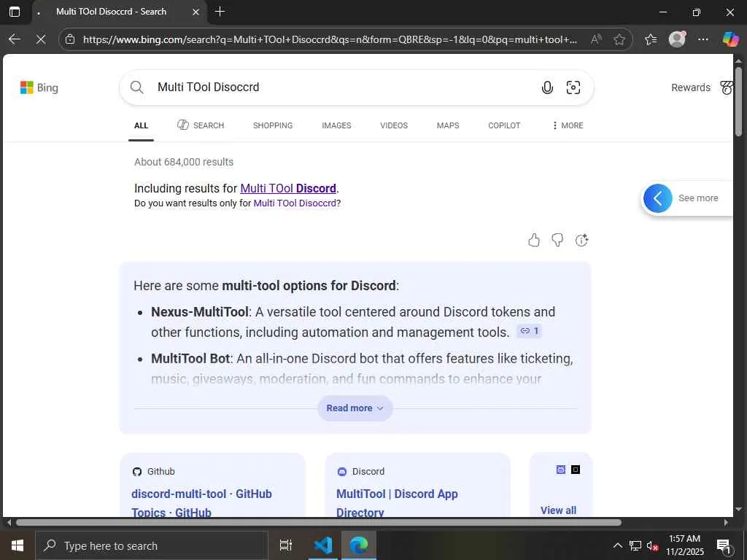Switch to the SHOPPING tab

(x=273, y=125)
